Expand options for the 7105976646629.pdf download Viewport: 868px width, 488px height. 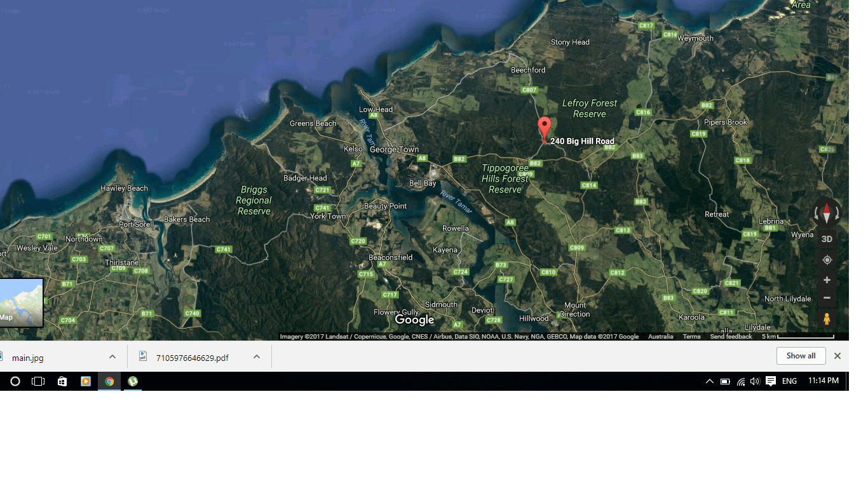point(257,357)
